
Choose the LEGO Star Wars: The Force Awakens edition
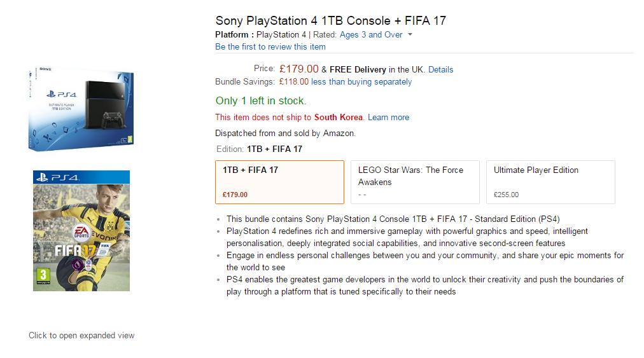[415, 182]
